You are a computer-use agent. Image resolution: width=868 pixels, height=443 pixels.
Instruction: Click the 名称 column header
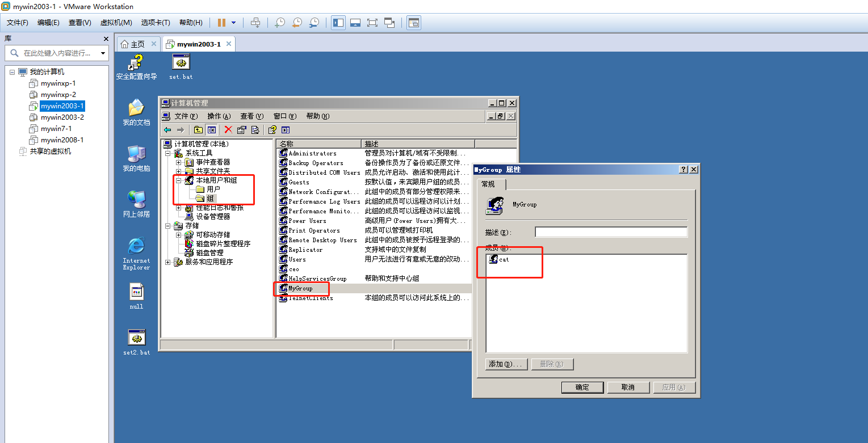318,144
